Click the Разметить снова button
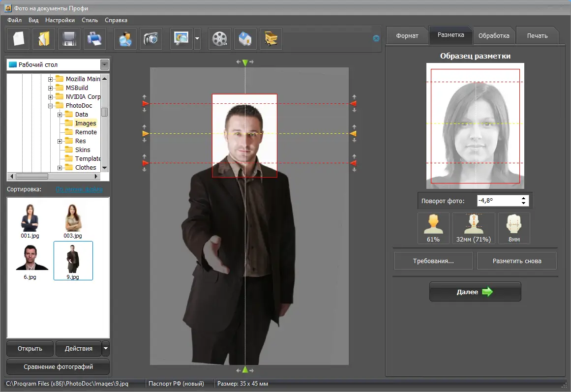 point(517,261)
